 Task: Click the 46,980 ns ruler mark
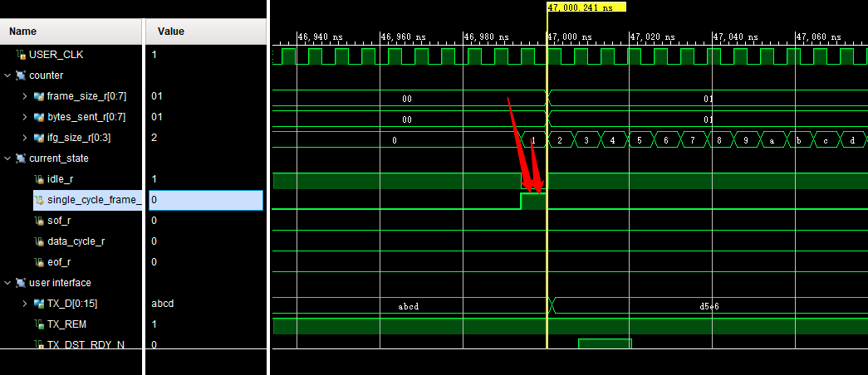[x=487, y=37]
